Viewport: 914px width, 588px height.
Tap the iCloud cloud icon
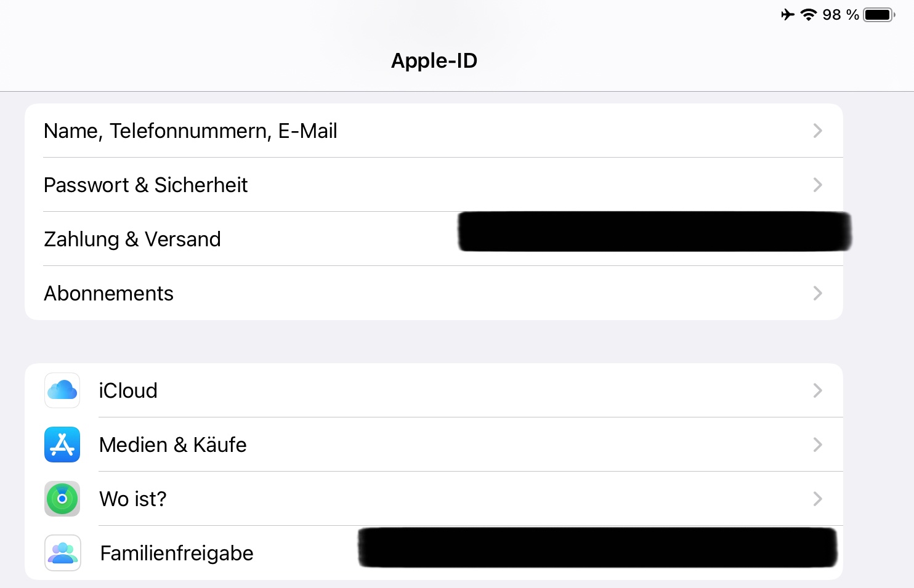point(62,390)
